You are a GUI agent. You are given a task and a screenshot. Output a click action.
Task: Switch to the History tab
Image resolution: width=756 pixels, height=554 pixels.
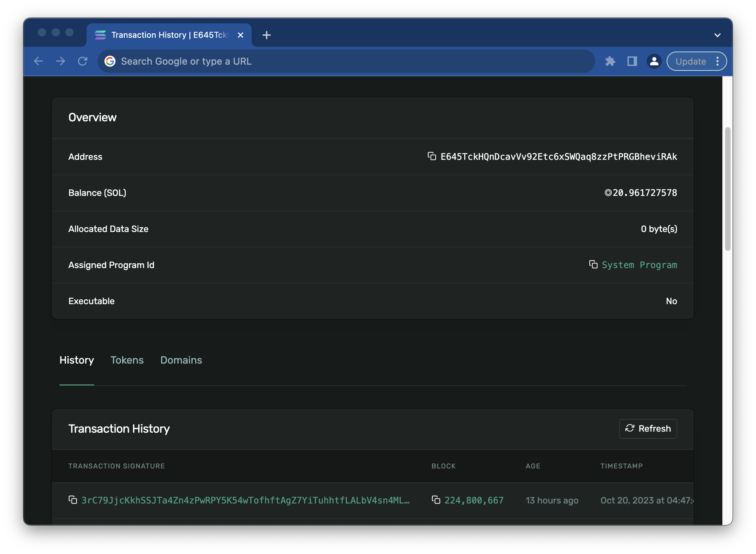pyautogui.click(x=77, y=360)
